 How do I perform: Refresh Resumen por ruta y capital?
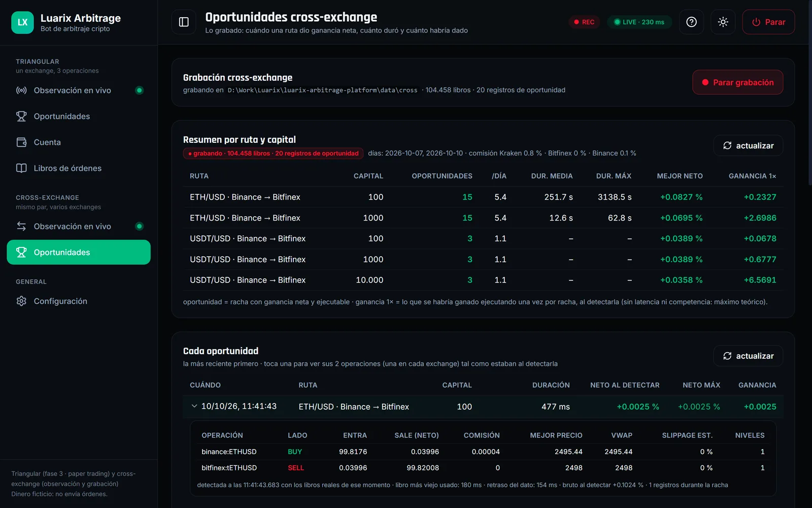748,145
